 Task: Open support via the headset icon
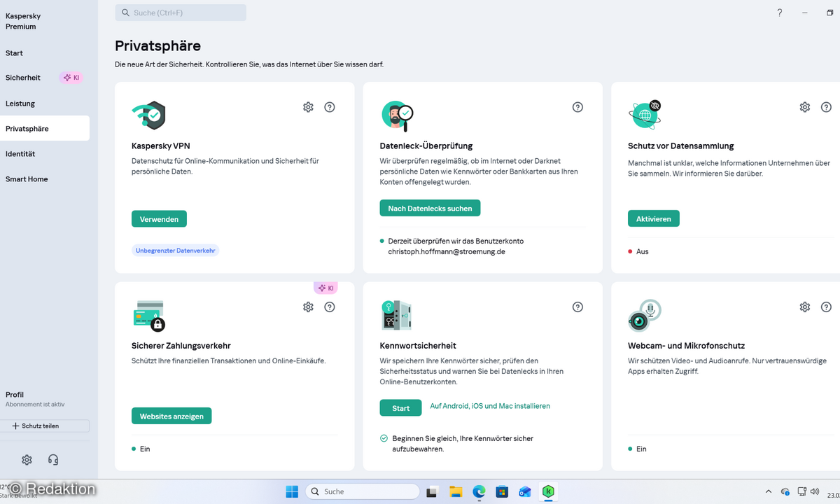click(x=53, y=459)
